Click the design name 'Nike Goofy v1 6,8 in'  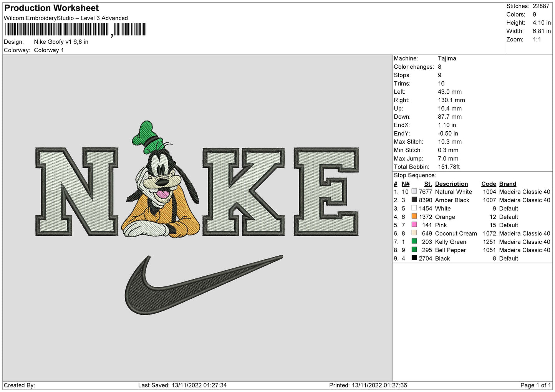pos(61,42)
